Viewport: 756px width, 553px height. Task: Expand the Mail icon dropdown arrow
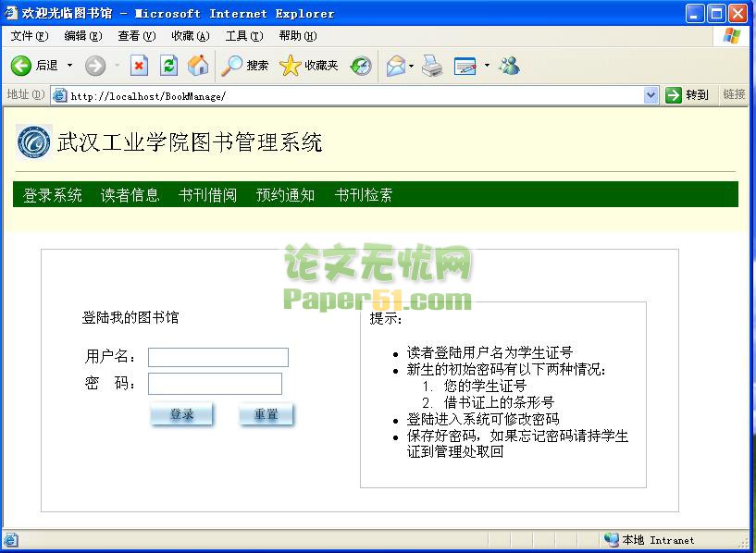pos(411,66)
